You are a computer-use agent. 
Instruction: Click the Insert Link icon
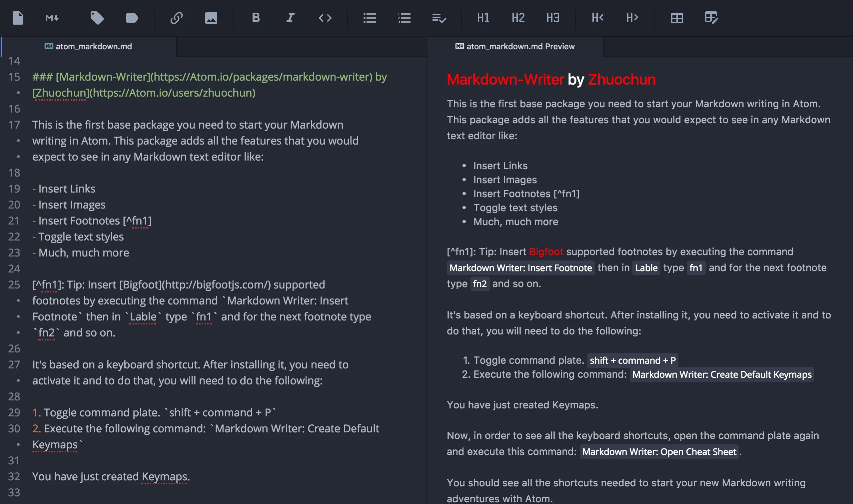[x=177, y=17]
